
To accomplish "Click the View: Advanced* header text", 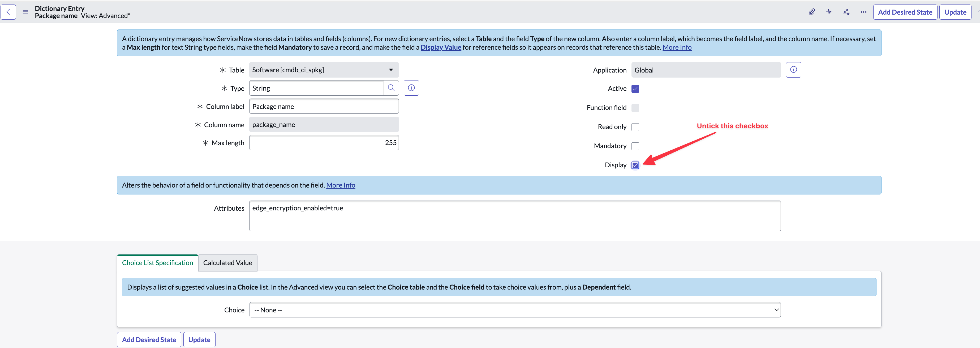I will tap(106, 16).
